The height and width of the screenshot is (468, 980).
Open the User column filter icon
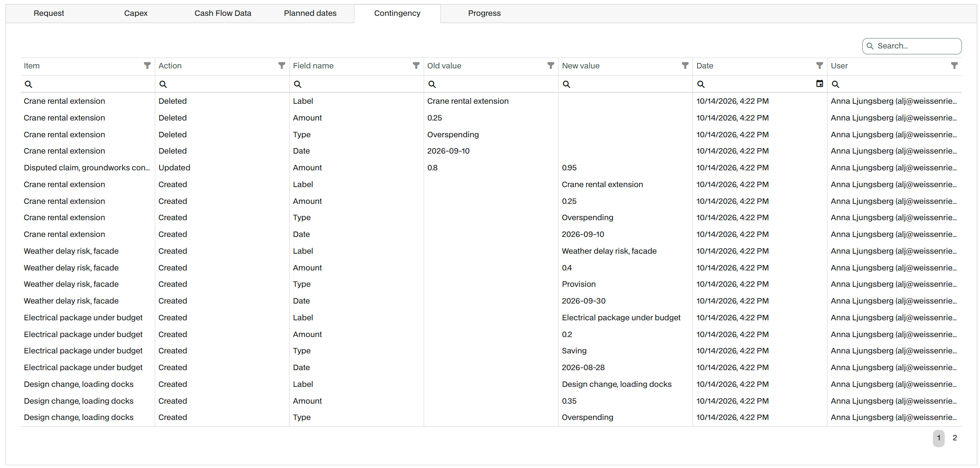tap(954, 66)
